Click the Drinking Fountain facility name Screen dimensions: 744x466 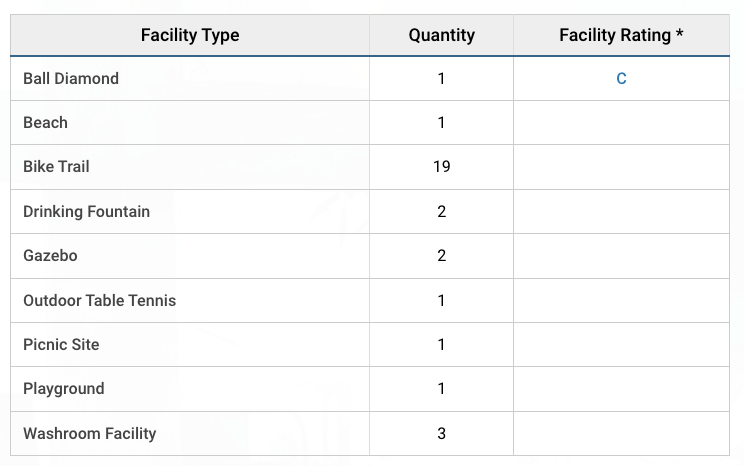[x=87, y=211]
